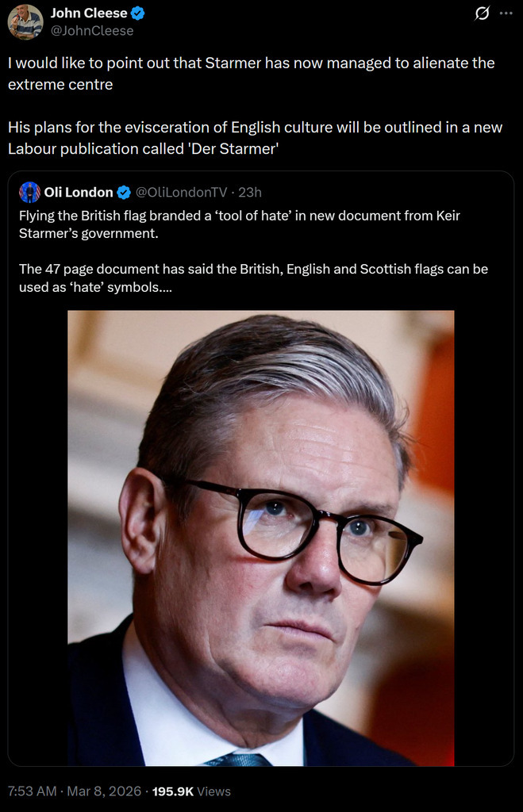
Task: Open the three-dot More menu
Action: (506, 14)
